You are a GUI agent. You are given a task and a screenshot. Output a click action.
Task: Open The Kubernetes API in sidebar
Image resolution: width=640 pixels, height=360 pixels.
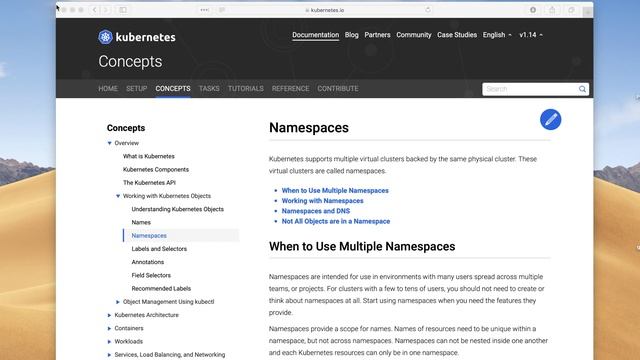coord(149,183)
